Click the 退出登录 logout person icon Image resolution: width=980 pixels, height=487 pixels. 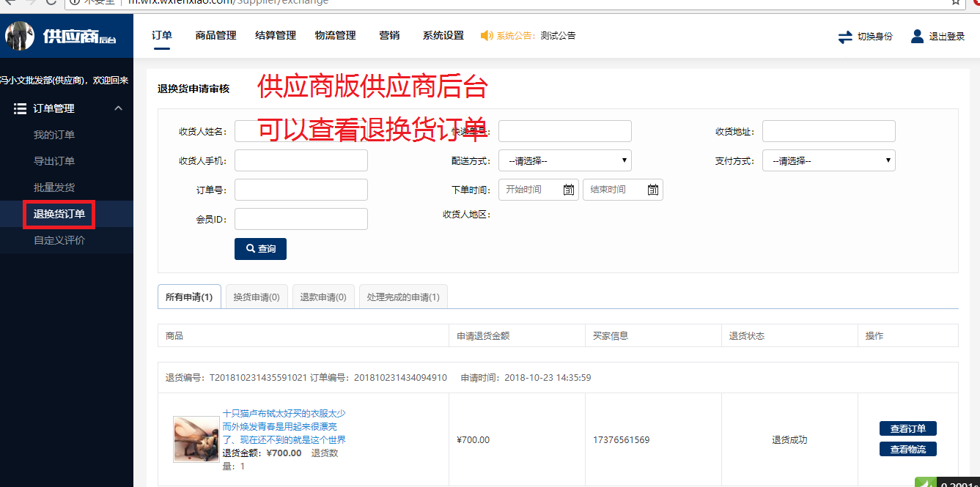pyautogui.click(x=917, y=35)
